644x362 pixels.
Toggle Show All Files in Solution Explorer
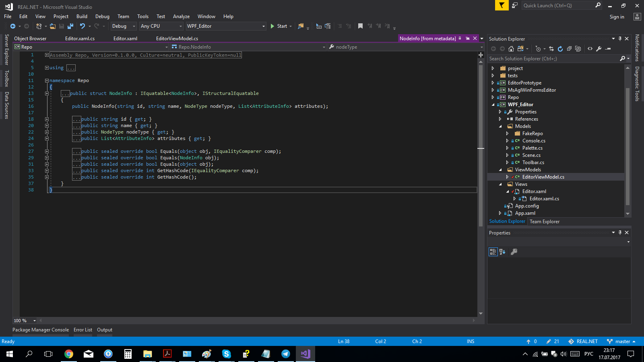(x=578, y=49)
